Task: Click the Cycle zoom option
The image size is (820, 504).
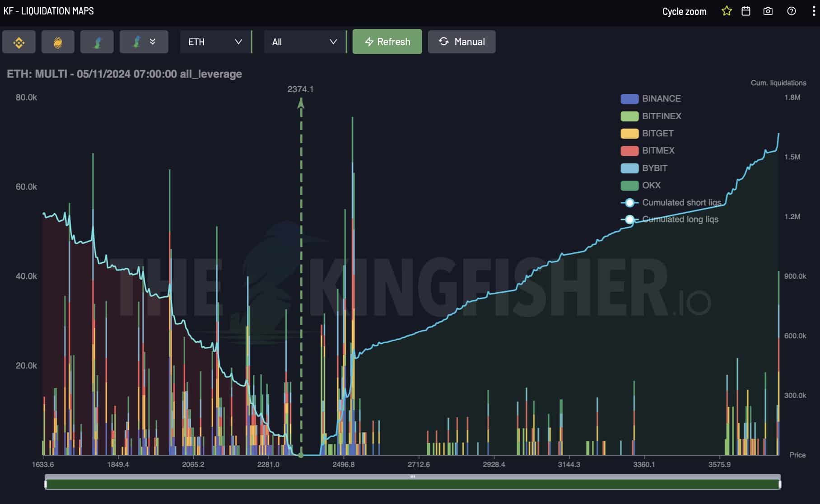Action: coord(684,12)
